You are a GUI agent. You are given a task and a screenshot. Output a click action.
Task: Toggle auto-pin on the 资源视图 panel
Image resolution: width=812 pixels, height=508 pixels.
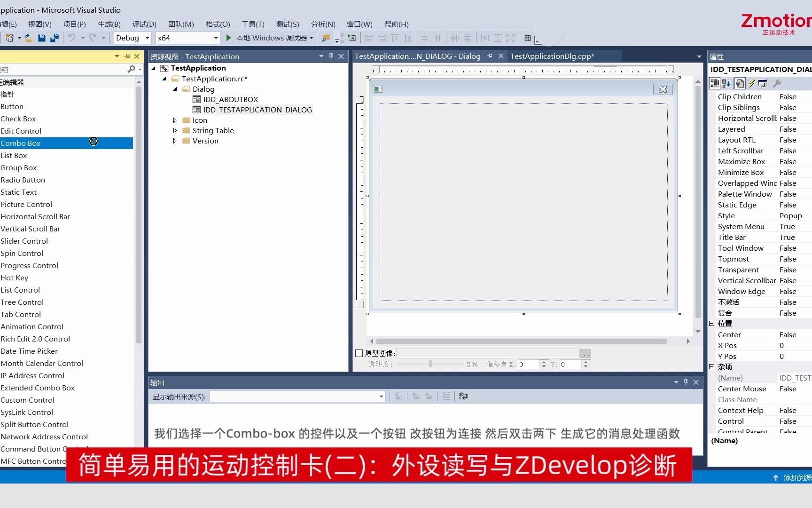coord(330,56)
